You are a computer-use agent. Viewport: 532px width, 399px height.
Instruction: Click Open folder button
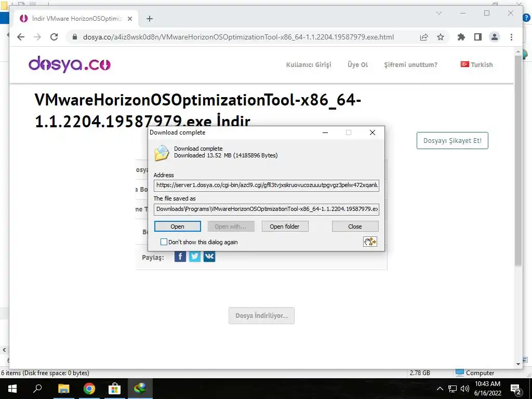(x=285, y=227)
